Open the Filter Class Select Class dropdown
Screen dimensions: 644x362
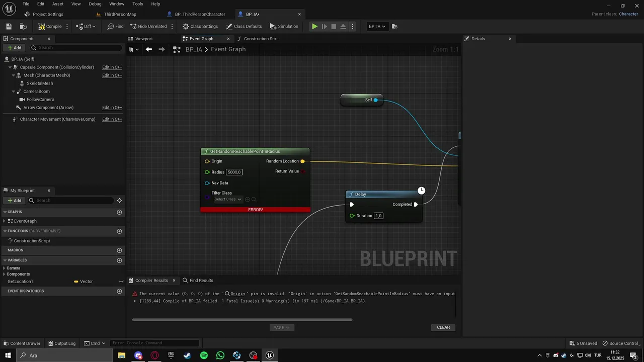point(228,200)
